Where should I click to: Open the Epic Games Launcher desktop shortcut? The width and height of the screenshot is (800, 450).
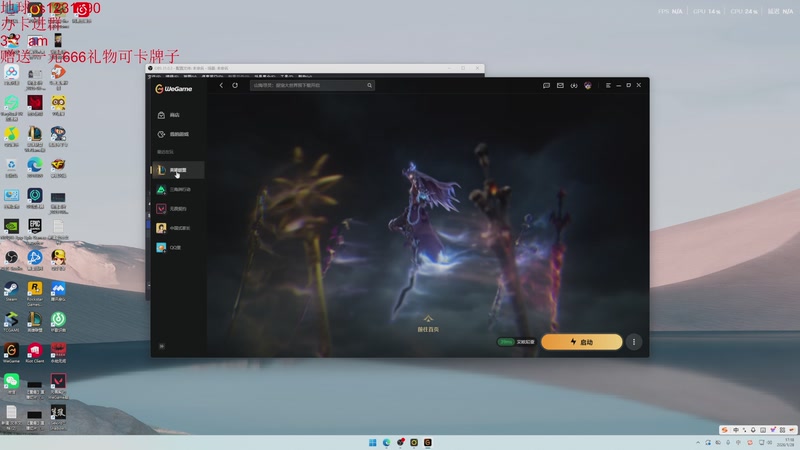click(35, 231)
